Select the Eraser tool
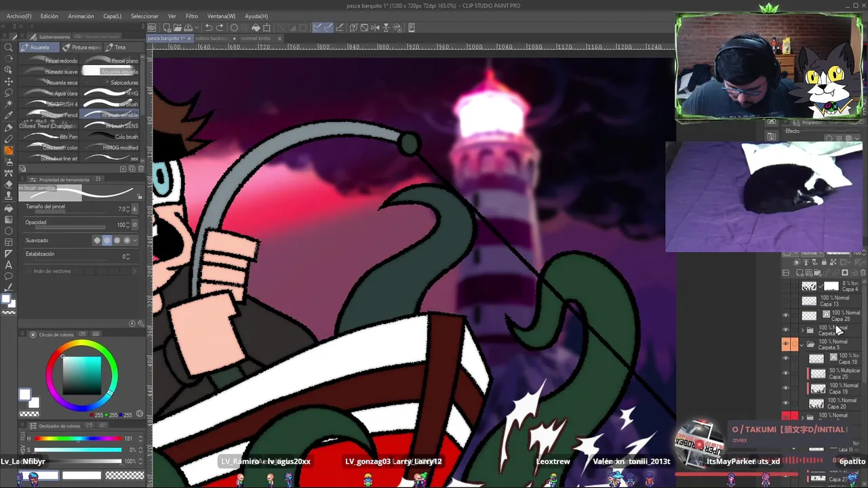868x488 pixels. click(9, 184)
